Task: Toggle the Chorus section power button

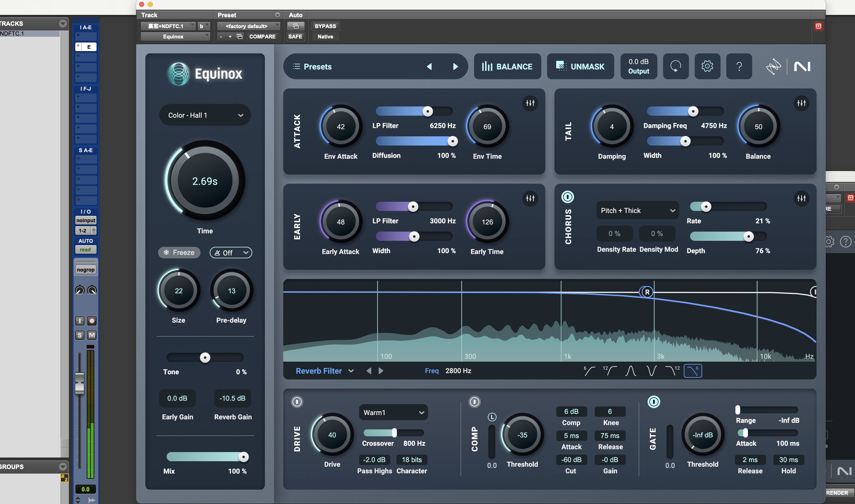Action: tap(567, 197)
